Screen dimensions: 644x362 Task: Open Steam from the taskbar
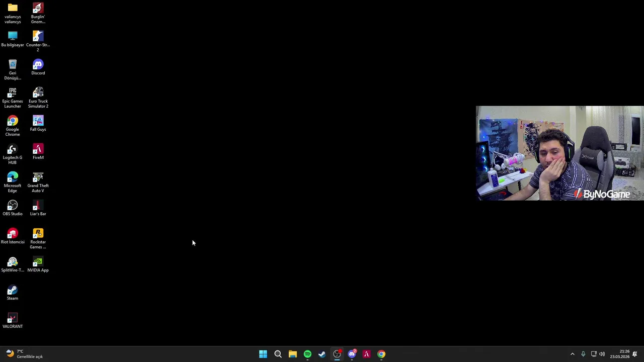coord(322,354)
